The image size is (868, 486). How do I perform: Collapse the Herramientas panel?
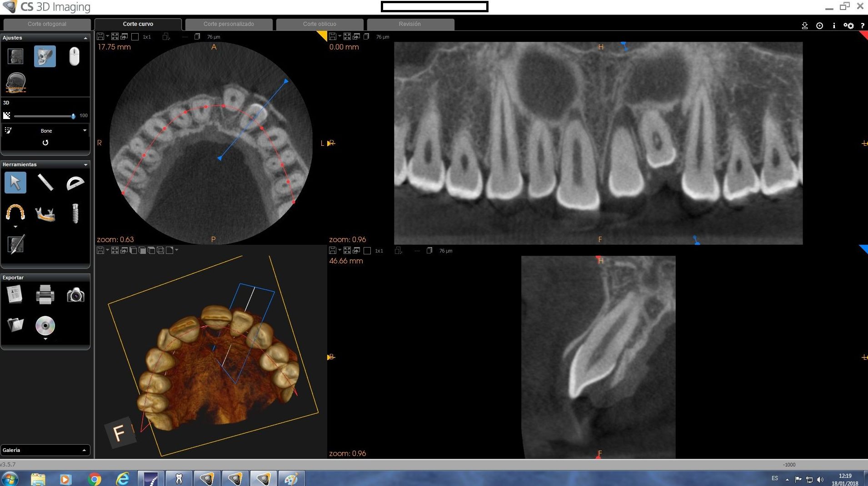[85, 164]
